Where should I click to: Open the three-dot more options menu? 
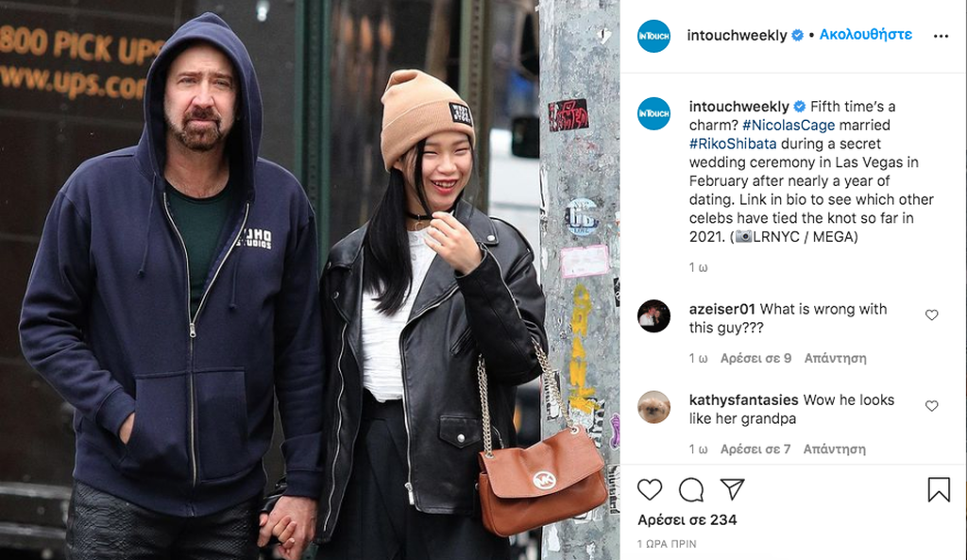pyautogui.click(x=941, y=37)
